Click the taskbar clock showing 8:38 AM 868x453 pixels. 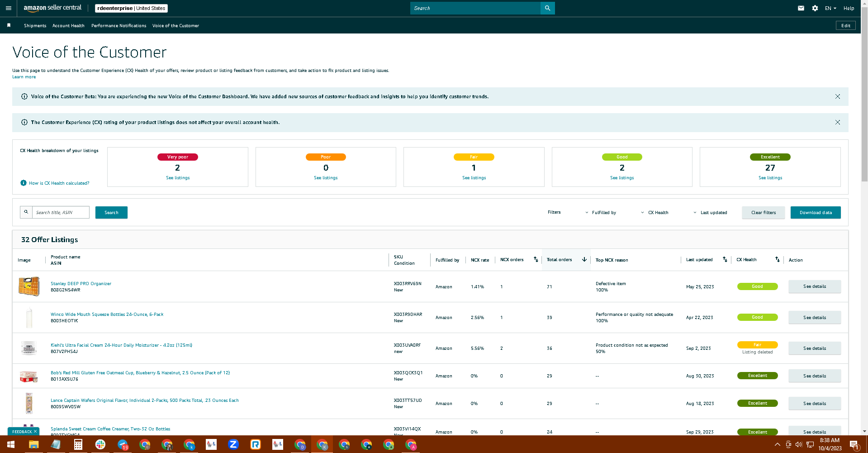(x=830, y=444)
